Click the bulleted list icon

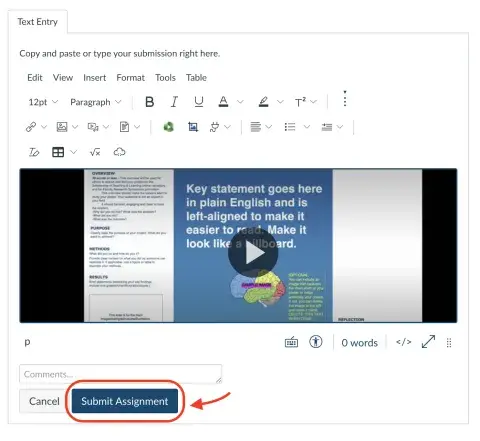point(290,127)
